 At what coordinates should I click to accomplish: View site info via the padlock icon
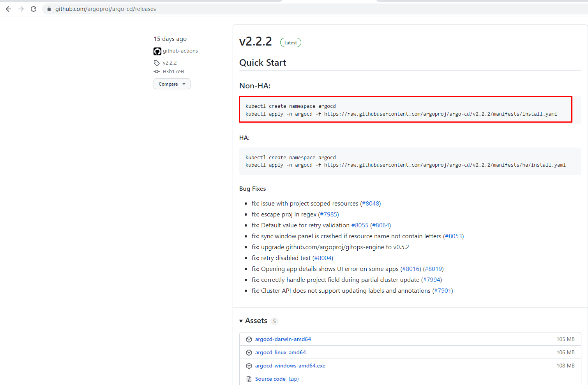click(49, 9)
